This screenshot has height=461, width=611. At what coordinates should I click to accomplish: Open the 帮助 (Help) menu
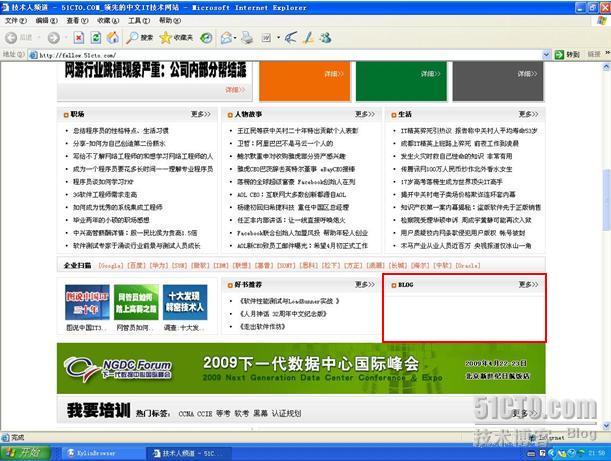[170, 20]
